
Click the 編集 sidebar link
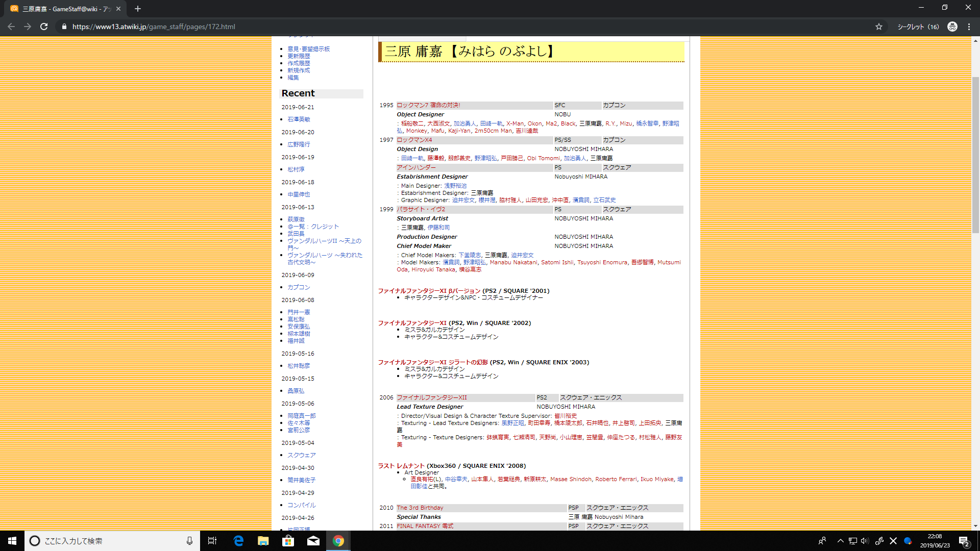tap(293, 78)
